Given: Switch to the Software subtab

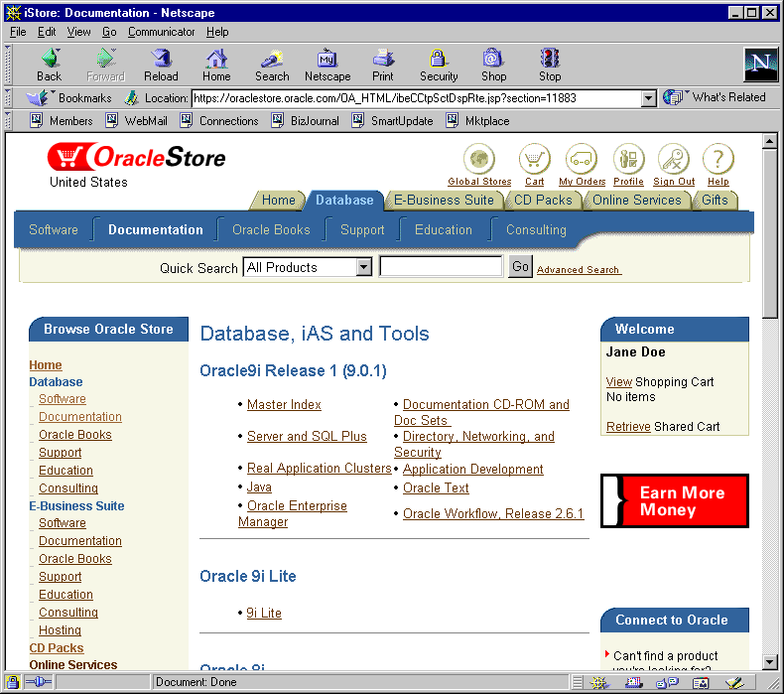Looking at the screenshot, I should tap(54, 229).
